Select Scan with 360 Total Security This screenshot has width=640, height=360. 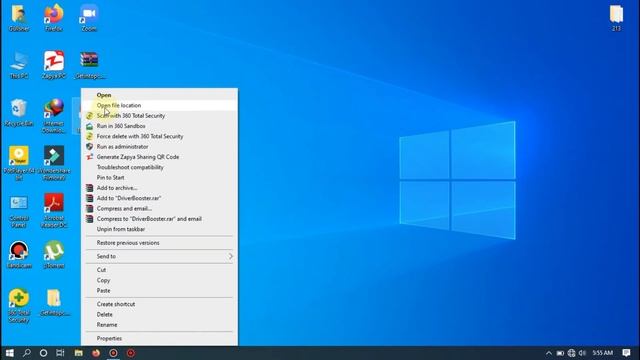(159, 116)
